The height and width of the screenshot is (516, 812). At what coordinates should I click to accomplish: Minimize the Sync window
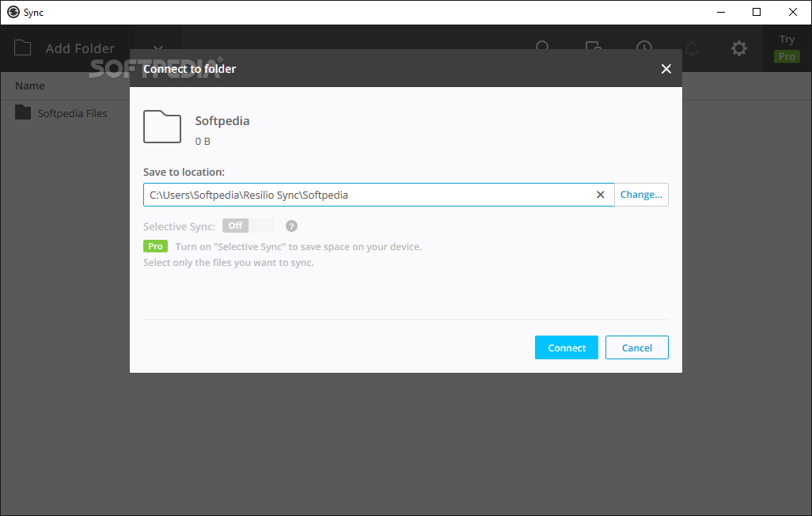pyautogui.click(x=720, y=12)
